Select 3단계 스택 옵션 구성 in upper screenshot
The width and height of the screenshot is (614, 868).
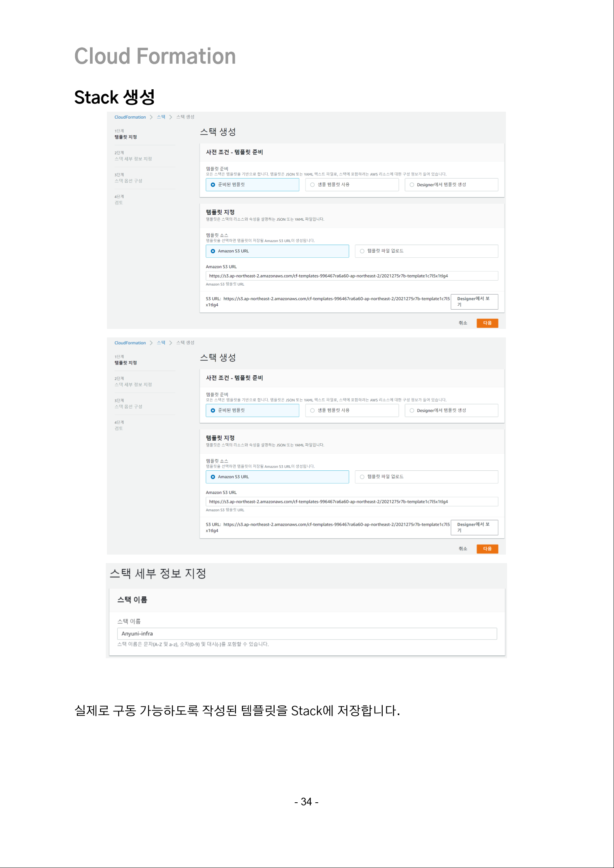pos(129,178)
